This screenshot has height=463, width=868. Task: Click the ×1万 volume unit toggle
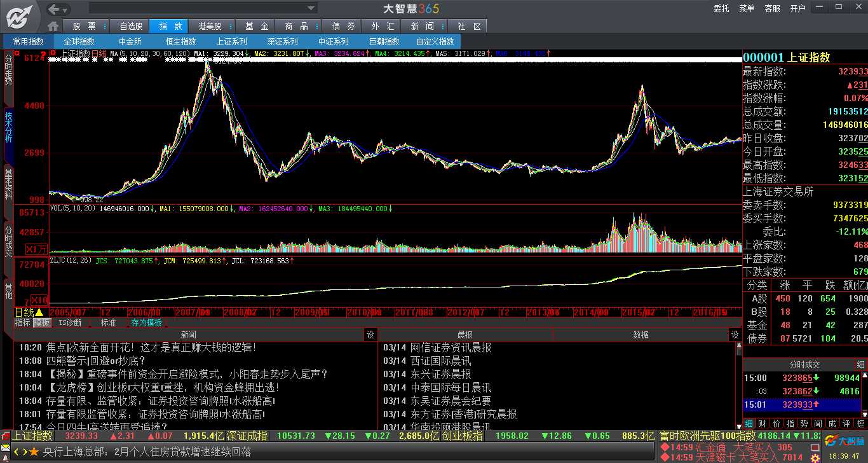(x=36, y=249)
